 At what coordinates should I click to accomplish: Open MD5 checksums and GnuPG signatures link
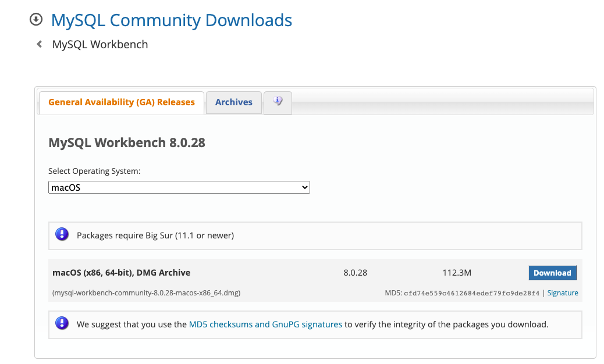(265, 324)
